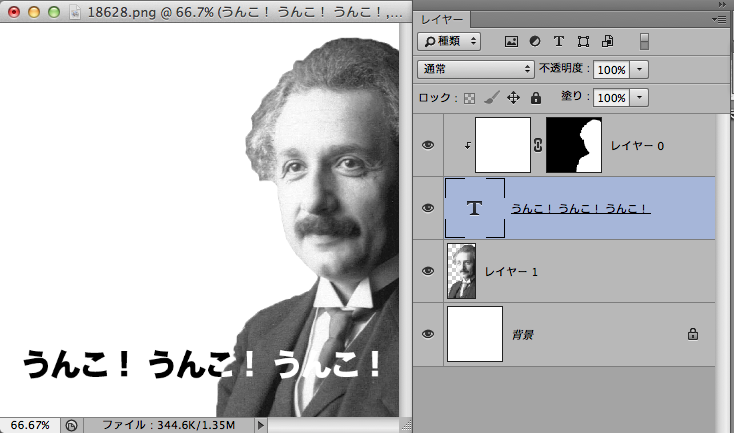Click the document horizontal scrollbar

click(x=334, y=425)
